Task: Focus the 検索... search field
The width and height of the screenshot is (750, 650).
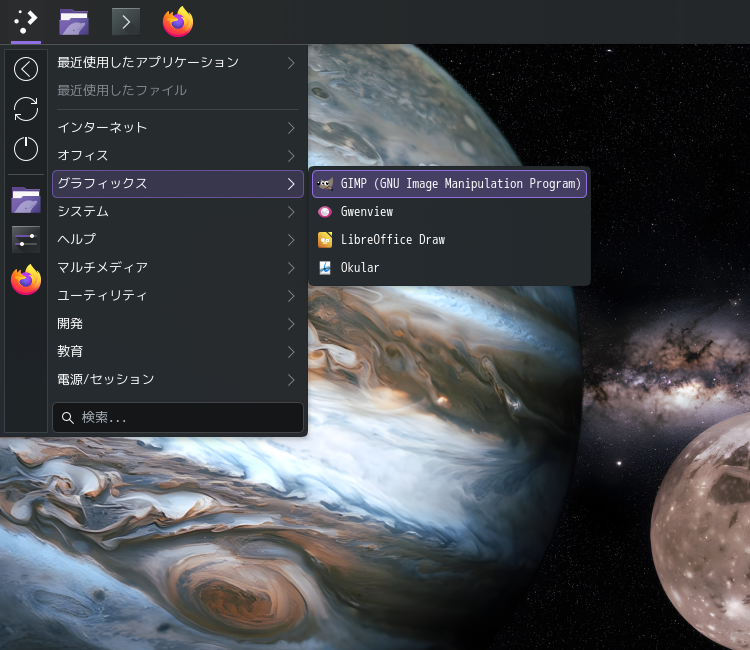Action: pyautogui.click(x=178, y=418)
